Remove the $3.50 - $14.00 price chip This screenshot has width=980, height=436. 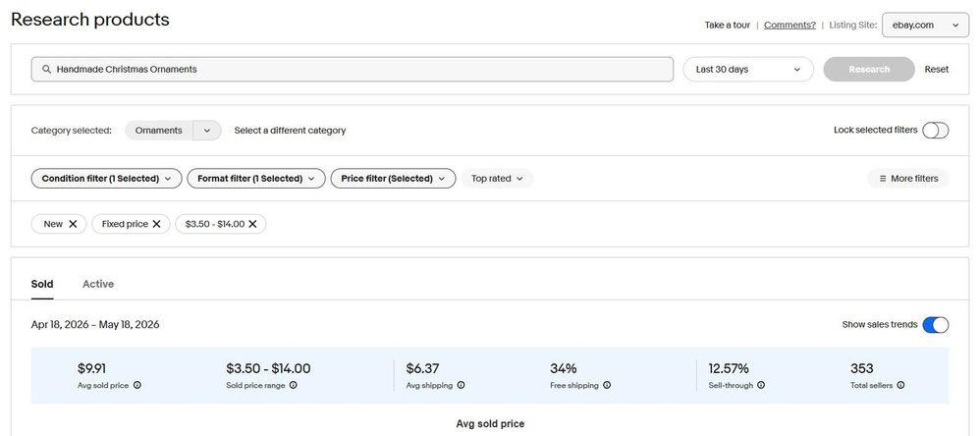(x=252, y=224)
